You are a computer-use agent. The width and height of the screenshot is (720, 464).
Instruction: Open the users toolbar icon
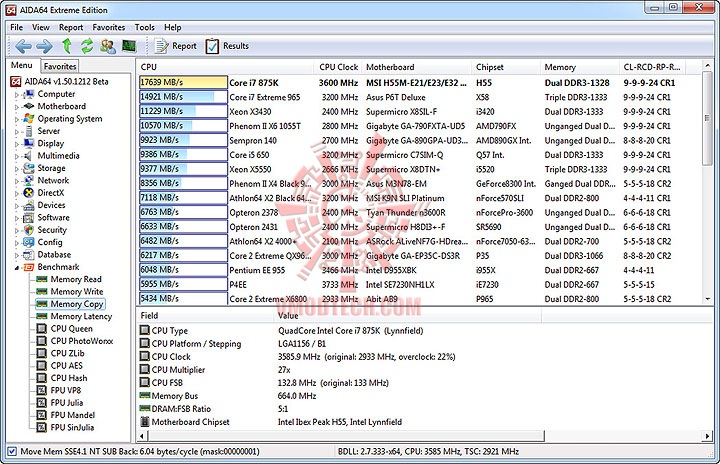tap(108, 46)
